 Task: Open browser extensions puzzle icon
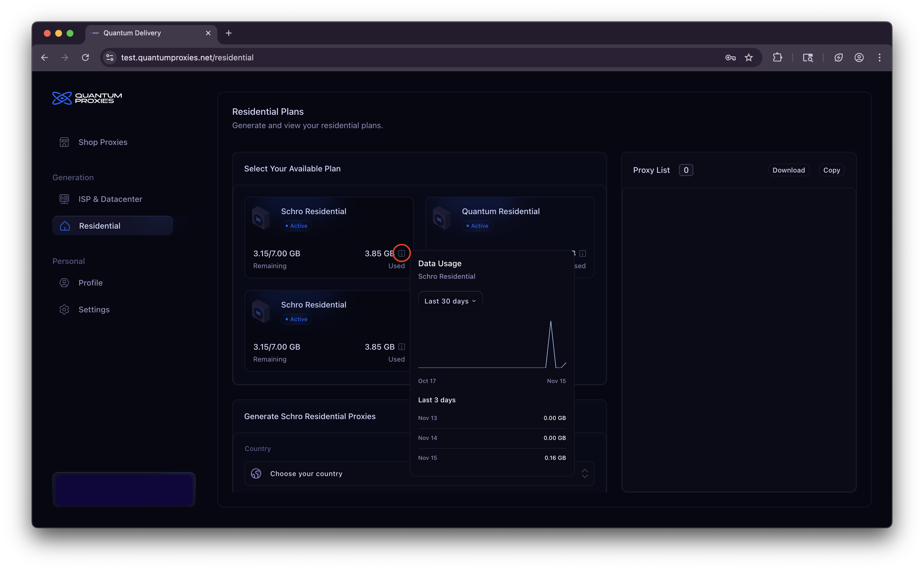(777, 57)
